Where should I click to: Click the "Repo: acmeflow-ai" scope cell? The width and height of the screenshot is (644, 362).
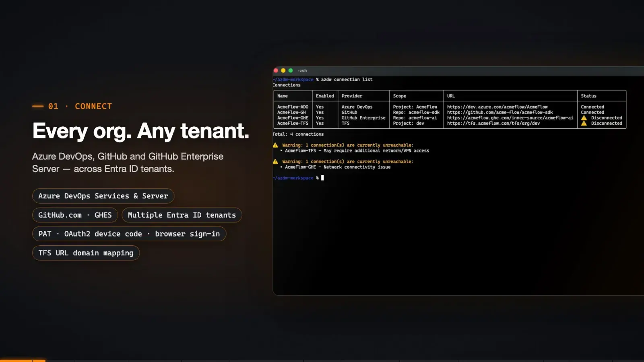point(415,118)
